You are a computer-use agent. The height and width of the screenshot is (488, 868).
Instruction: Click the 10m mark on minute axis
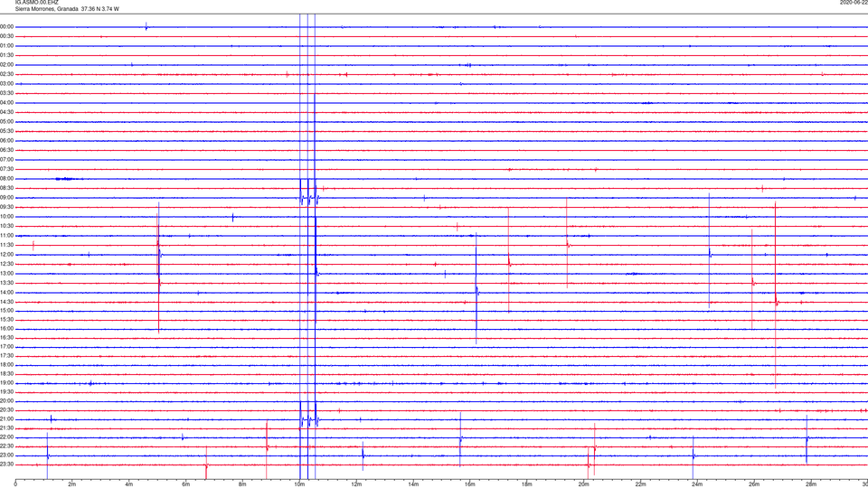[299, 484]
